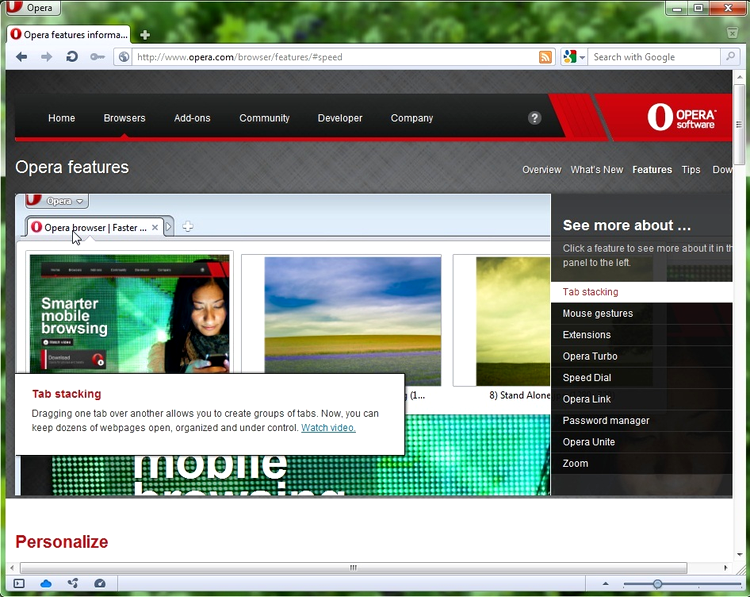Focus the Search with Google field

pyautogui.click(x=654, y=57)
